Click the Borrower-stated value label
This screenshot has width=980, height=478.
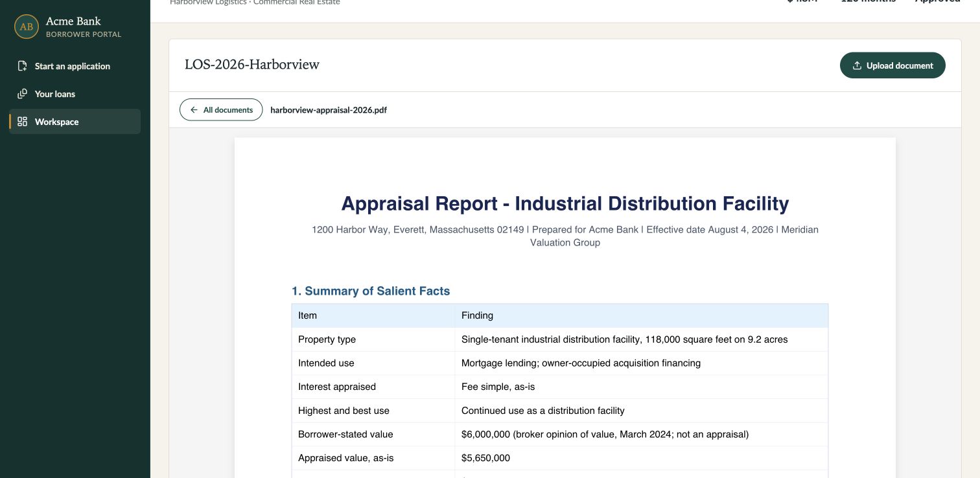345,435
